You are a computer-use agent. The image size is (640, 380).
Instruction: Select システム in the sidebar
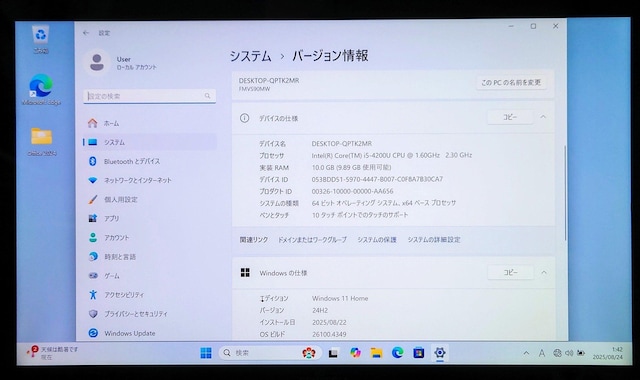click(x=149, y=142)
